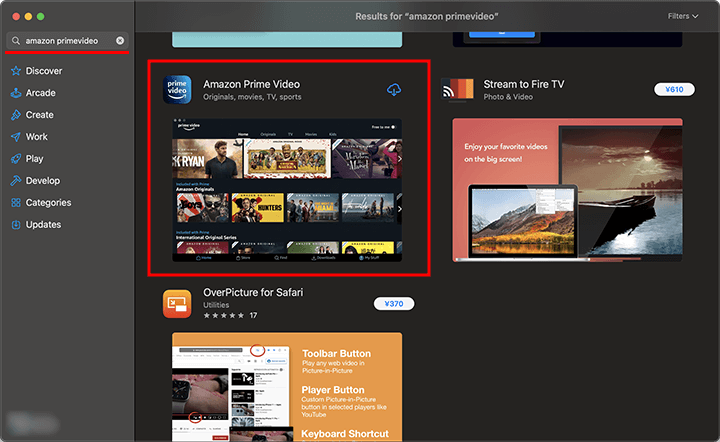Click the 'Photo & Video' category text

click(508, 97)
